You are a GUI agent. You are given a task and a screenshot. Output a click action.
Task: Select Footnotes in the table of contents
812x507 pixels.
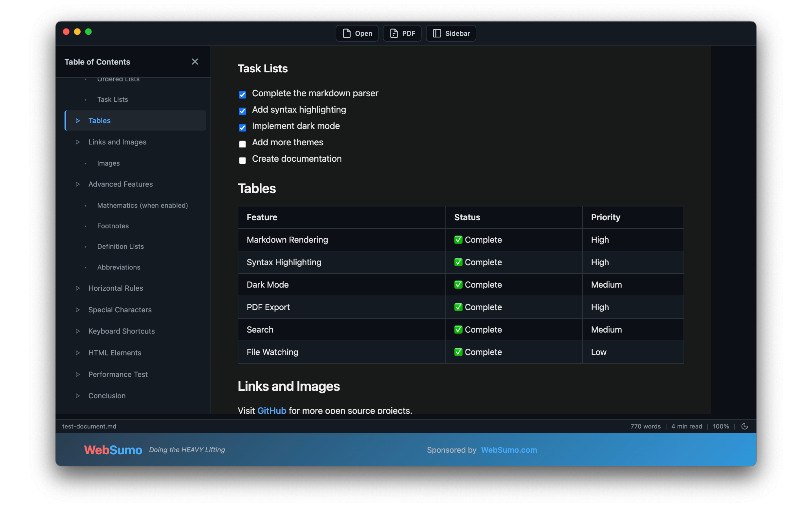coord(113,226)
